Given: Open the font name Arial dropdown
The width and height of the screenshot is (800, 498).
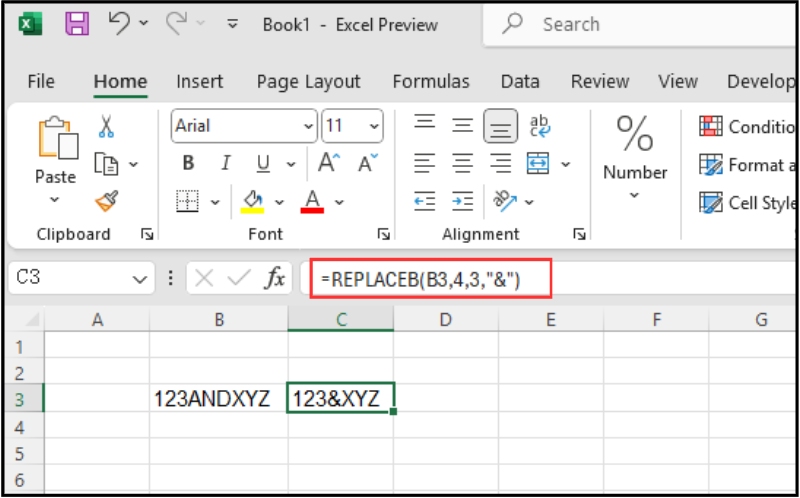Looking at the screenshot, I should tap(308, 127).
